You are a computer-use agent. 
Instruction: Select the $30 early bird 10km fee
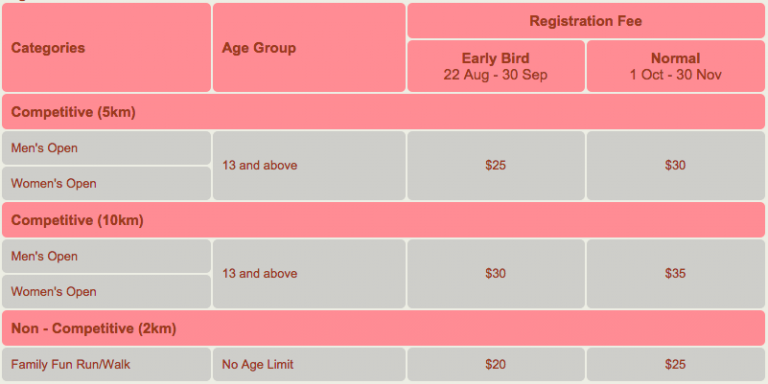[x=496, y=274]
